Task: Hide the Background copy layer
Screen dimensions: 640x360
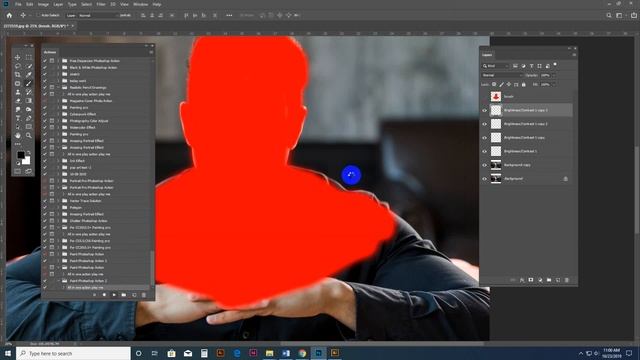Action: click(484, 165)
